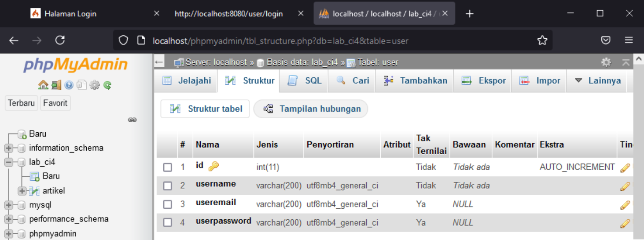Click the Firefox shield tracking protection icon
Viewport: 644px width, 240px height.
point(123,40)
